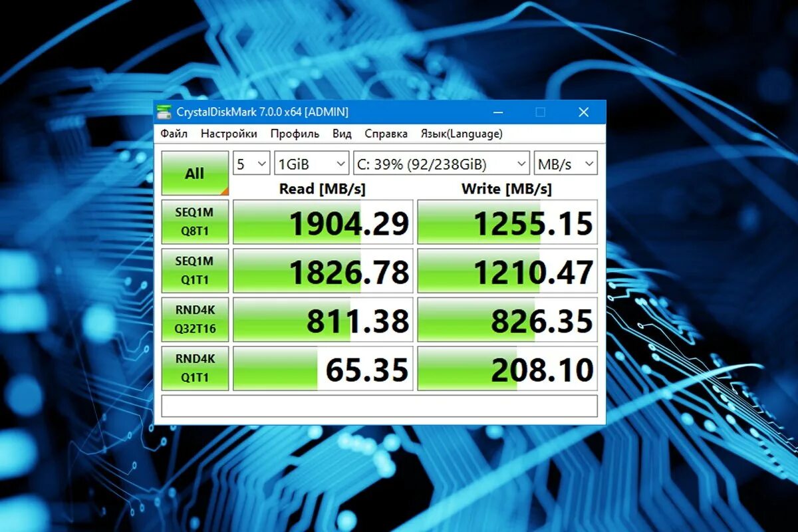Click the 1826.78 read result
Screen dimensions: 798x532
323,271
